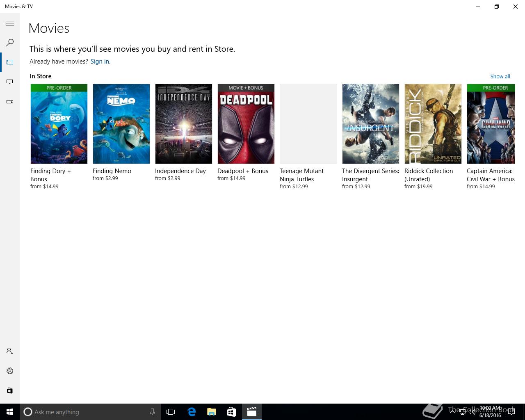
Task: Open the Civil War poster thumbnail
Action: coord(491,124)
